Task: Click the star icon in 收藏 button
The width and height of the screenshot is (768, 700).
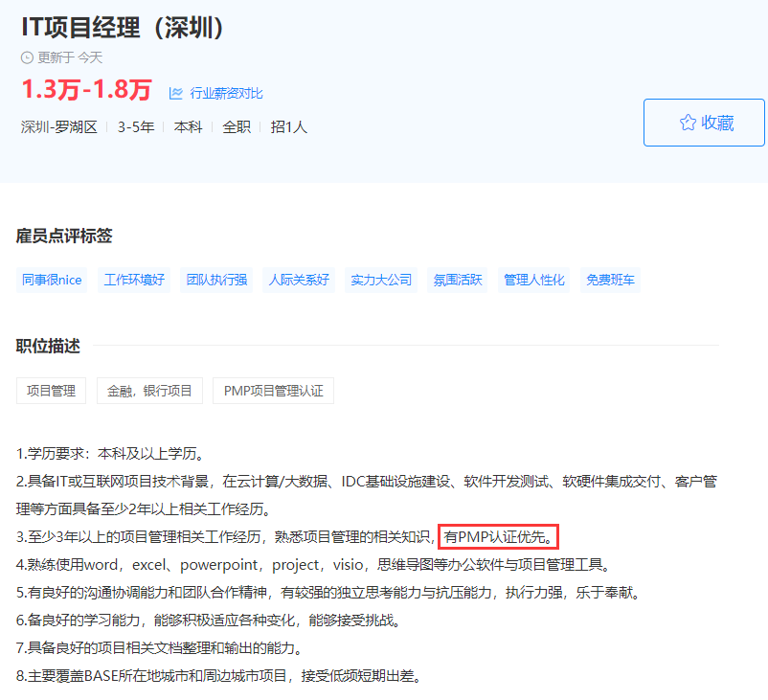Action: 687,123
